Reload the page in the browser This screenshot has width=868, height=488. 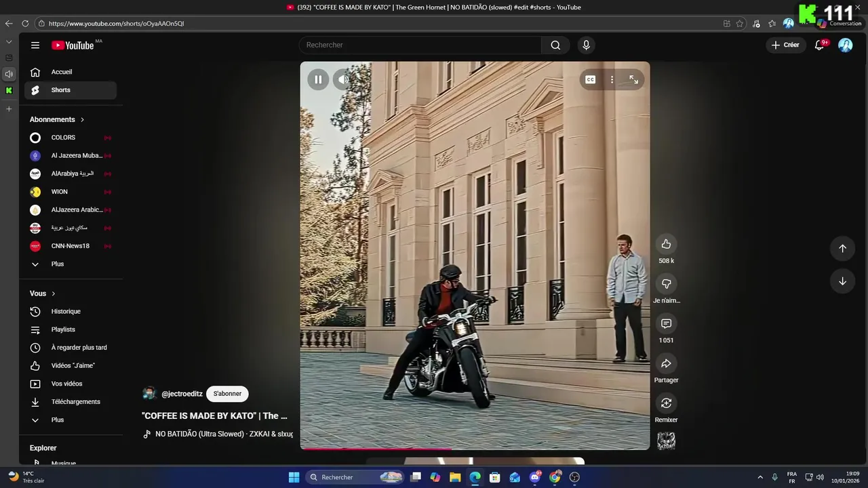25,23
